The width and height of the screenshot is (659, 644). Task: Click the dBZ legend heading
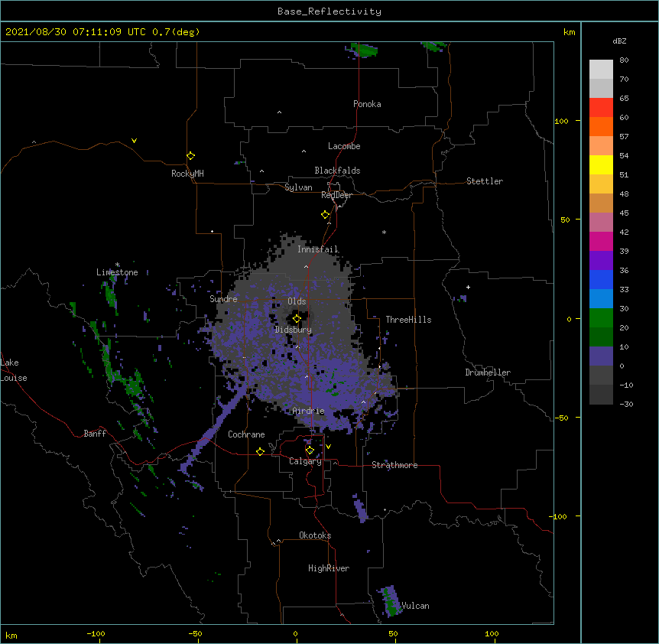coord(619,41)
